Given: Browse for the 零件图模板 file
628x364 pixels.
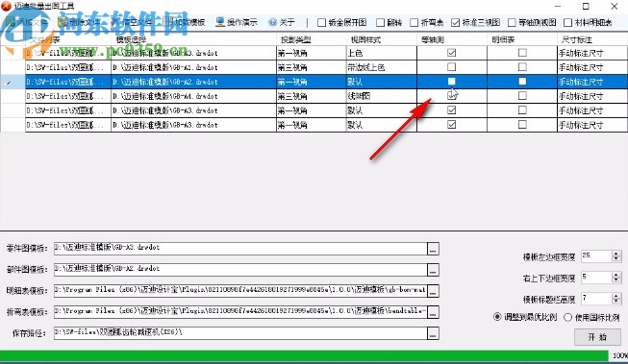Looking at the screenshot, I should (433, 249).
